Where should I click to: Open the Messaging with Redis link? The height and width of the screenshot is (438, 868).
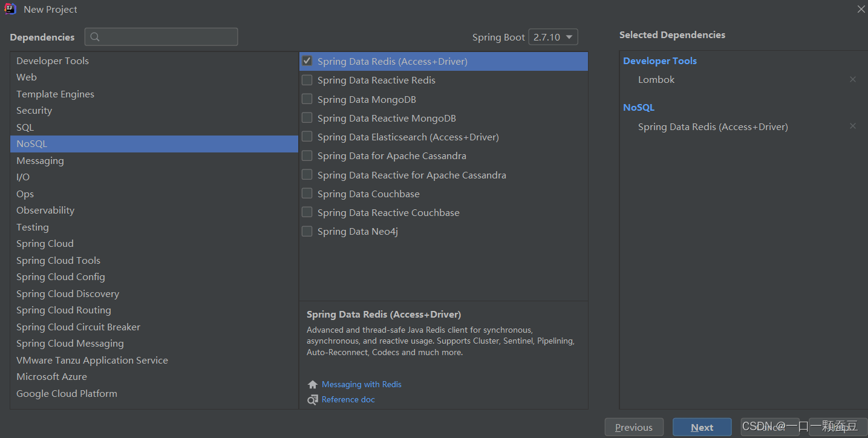coord(362,385)
